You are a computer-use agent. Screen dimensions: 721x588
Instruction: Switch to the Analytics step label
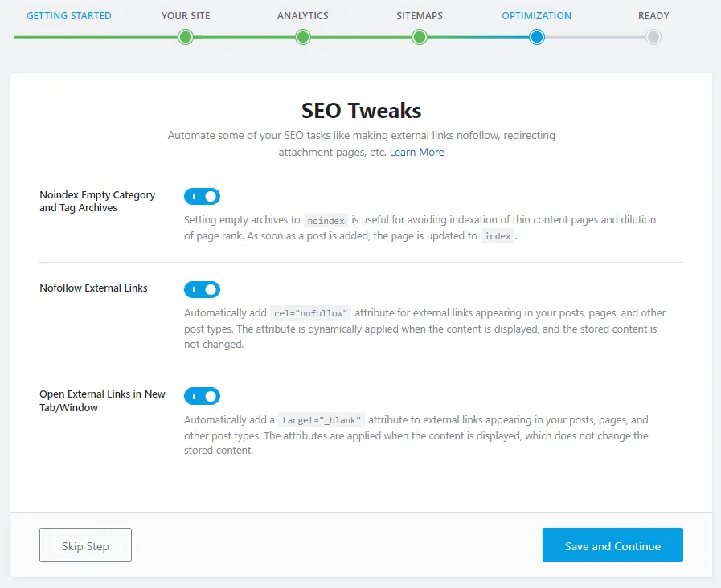(x=303, y=16)
